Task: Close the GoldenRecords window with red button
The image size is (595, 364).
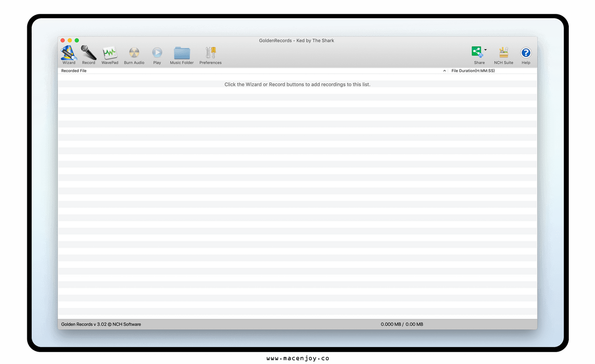Action: pos(63,40)
